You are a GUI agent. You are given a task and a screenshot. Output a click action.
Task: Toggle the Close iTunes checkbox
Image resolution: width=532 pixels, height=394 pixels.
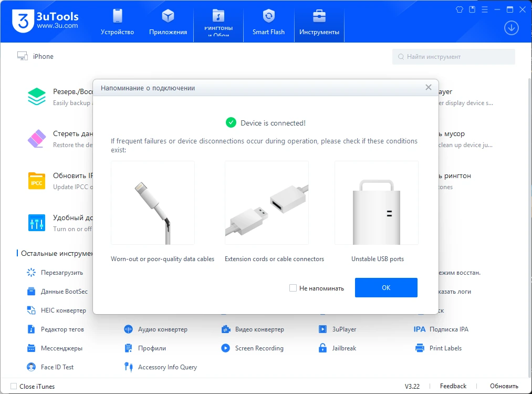coord(14,386)
